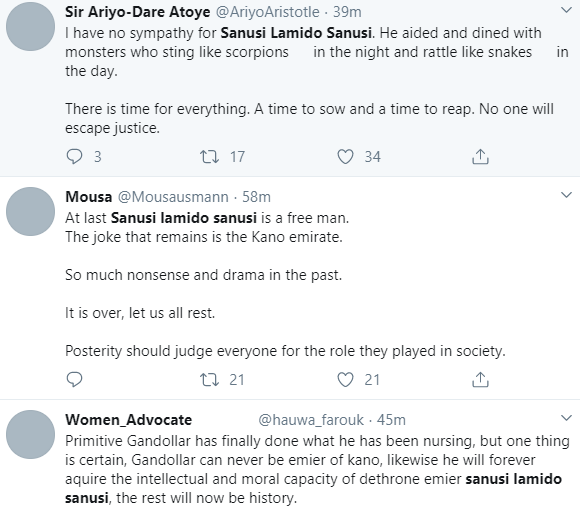
Task: Open Sir Ariyo-Dare Atoye's profile name
Action: (138, 12)
